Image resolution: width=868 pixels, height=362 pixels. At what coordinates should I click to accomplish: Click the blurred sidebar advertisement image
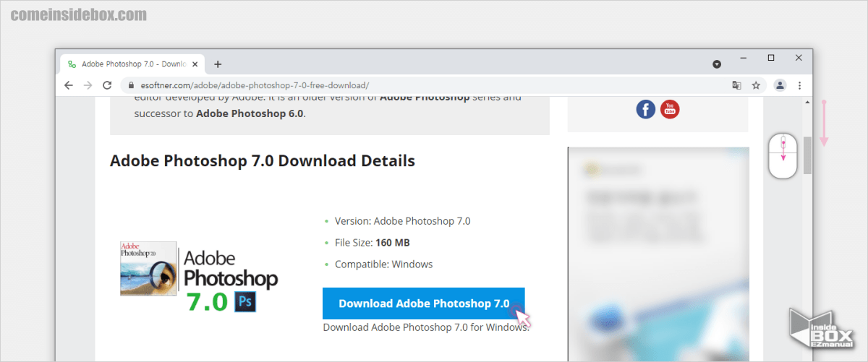pyautogui.click(x=658, y=254)
